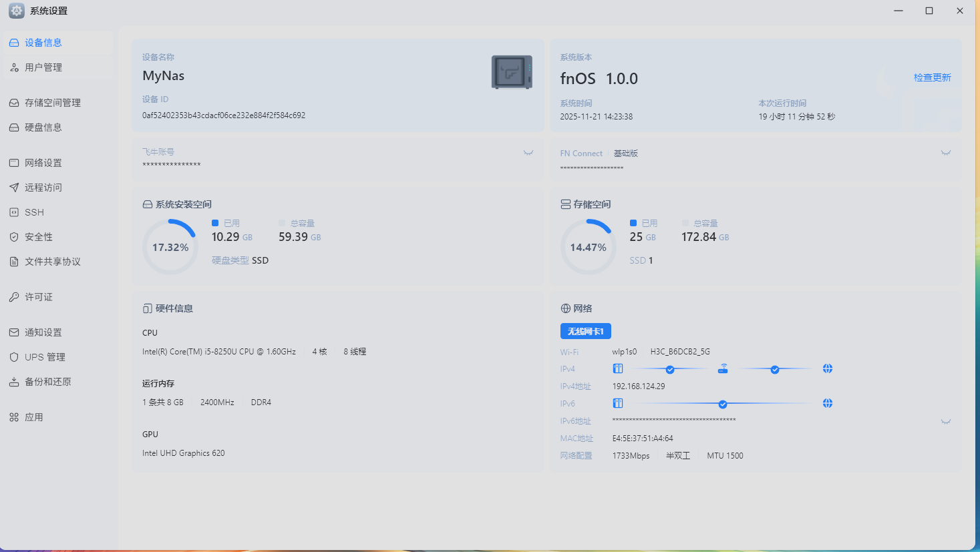Go to 用户管理 in the sidebar

click(58, 67)
